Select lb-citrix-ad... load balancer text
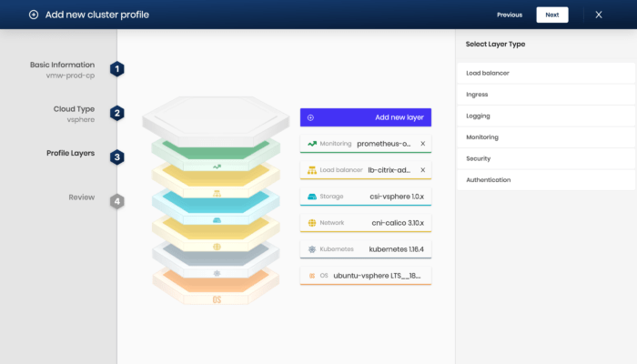Viewport: 637px width, 364px height. point(389,170)
